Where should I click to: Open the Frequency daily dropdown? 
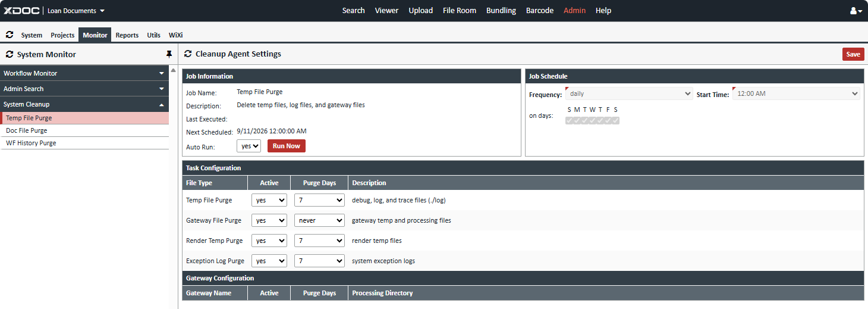(629, 94)
